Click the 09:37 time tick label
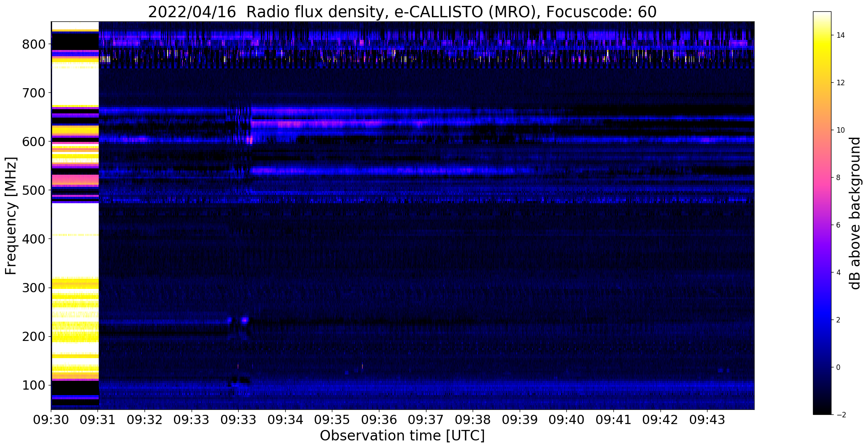Viewport: 868px width, 448px height. tap(426, 420)
